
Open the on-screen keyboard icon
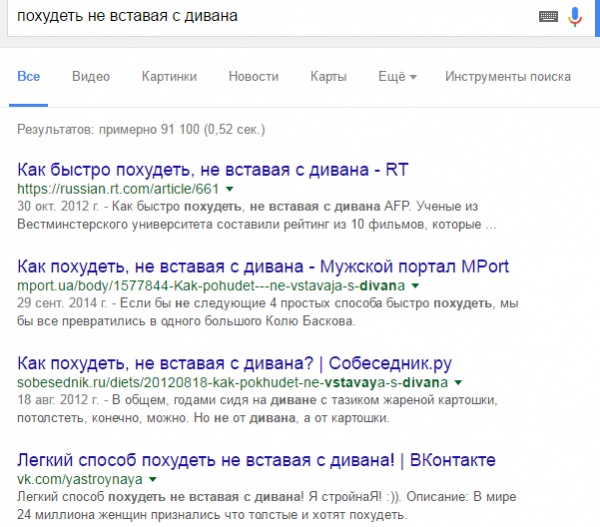tap(548, 16)
